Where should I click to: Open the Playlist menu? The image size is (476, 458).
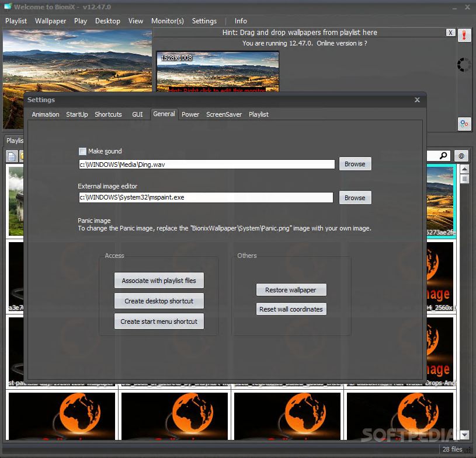pyautogui.click(x=16, y=21)
